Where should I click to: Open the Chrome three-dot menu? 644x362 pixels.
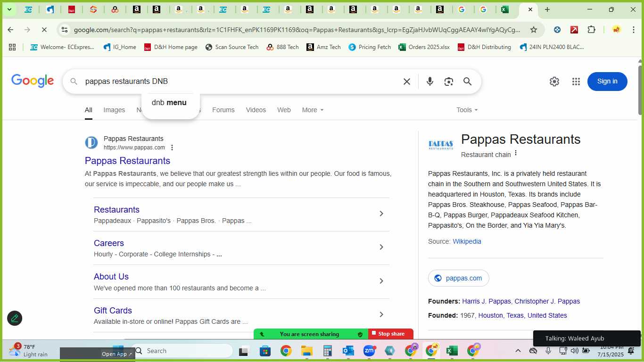click(x=633, y=30)
